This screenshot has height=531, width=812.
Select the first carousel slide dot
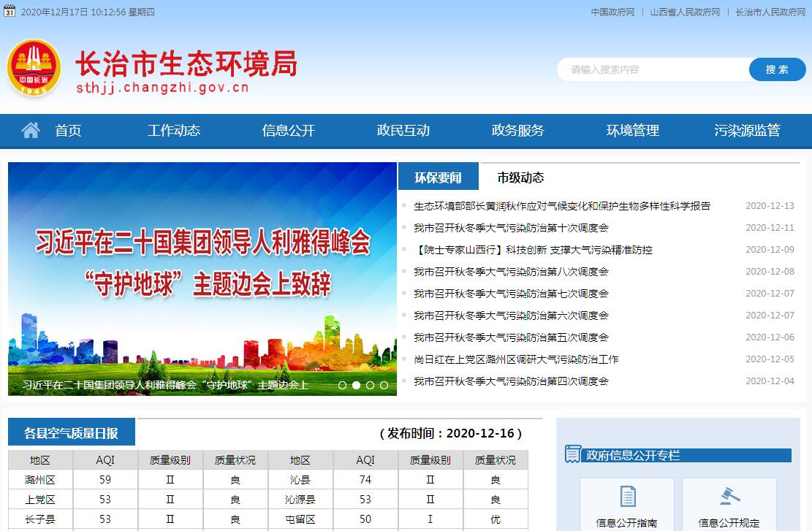click(x=342, y=385)
